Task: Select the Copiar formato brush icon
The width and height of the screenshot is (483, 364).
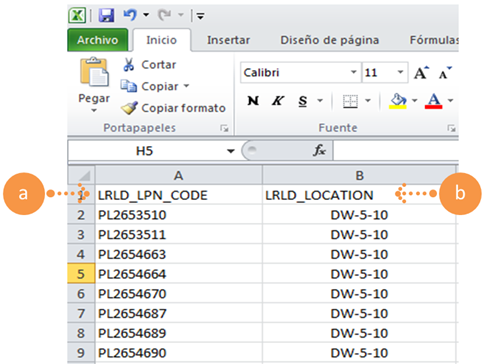Action: (129, 108)
